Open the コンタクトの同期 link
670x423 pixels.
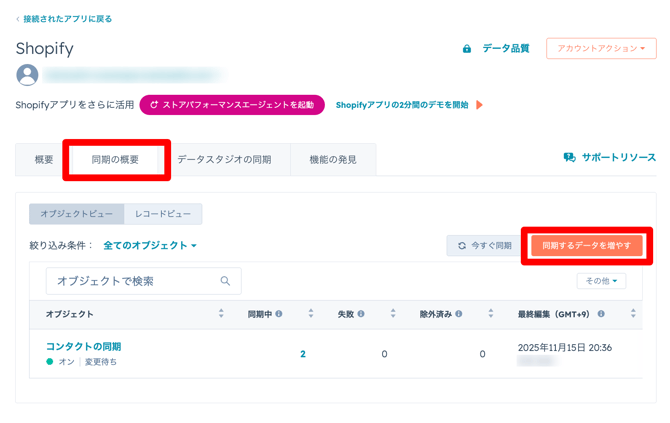point(83,346)
